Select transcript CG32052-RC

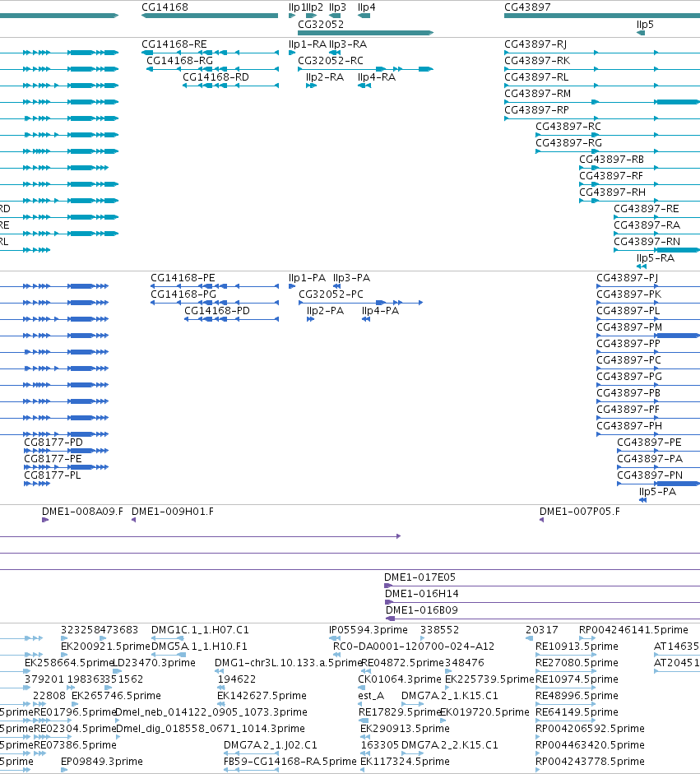330,61
